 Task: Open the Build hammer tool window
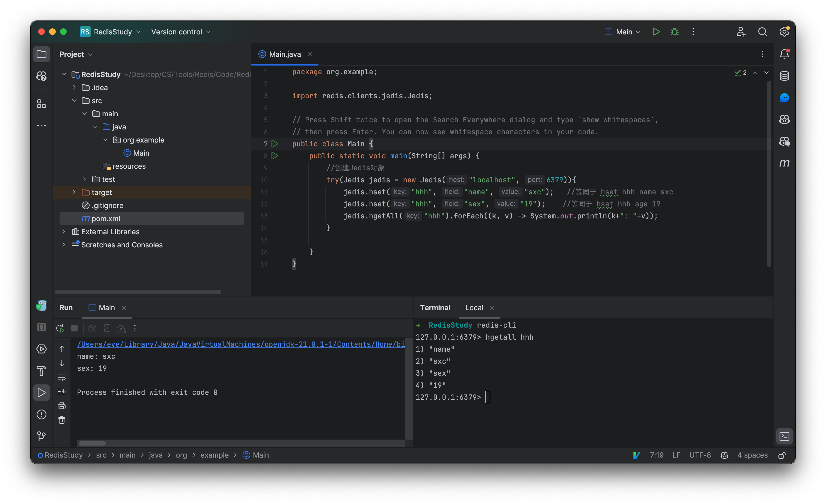point(41,370)
